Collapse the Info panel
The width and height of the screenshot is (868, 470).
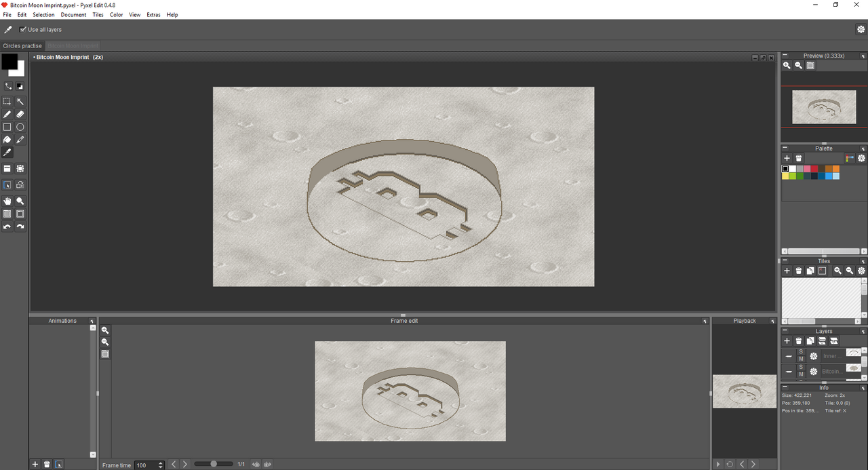[785, 388]
